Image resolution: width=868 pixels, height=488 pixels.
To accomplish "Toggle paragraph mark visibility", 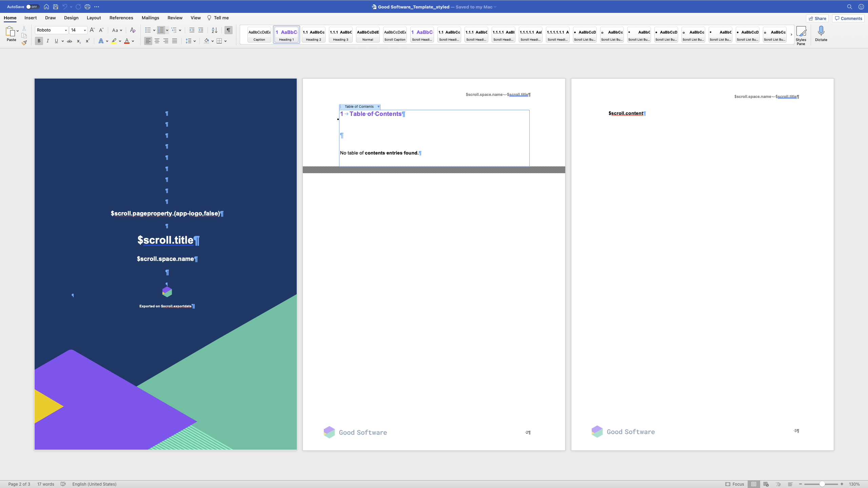I will coord(228,30).
